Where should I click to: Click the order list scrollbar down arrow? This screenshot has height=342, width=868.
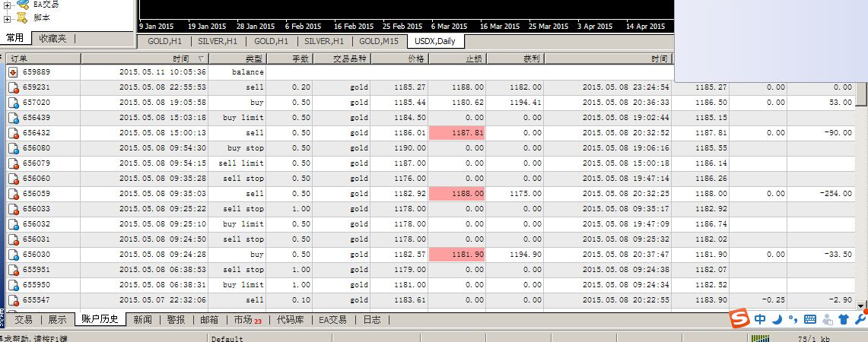click(861, 306)
